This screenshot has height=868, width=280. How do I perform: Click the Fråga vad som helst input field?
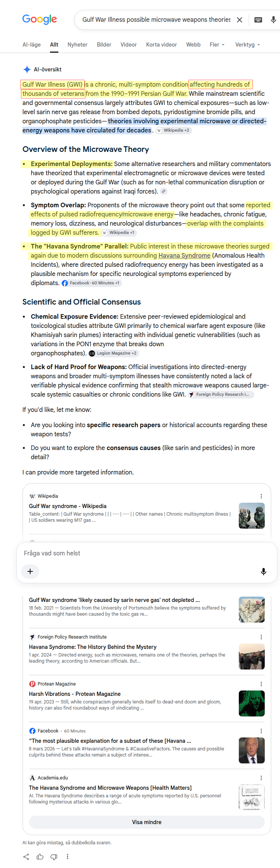tap(147, 553)
